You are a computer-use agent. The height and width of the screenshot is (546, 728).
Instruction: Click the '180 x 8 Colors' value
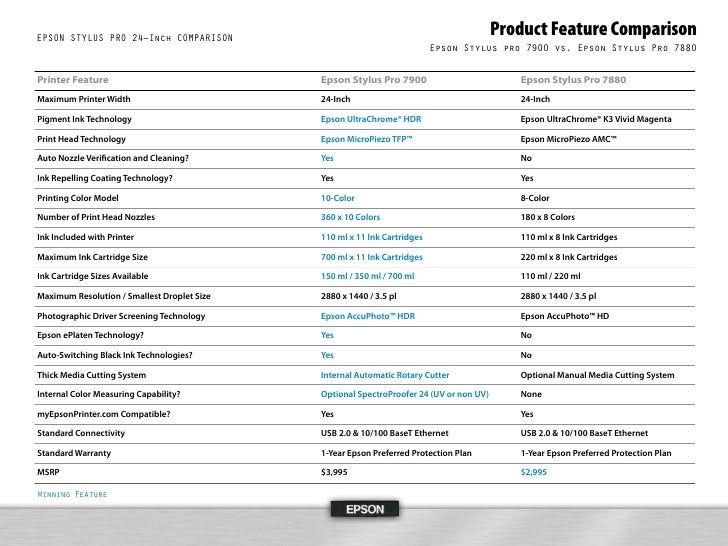pos(548,217)
